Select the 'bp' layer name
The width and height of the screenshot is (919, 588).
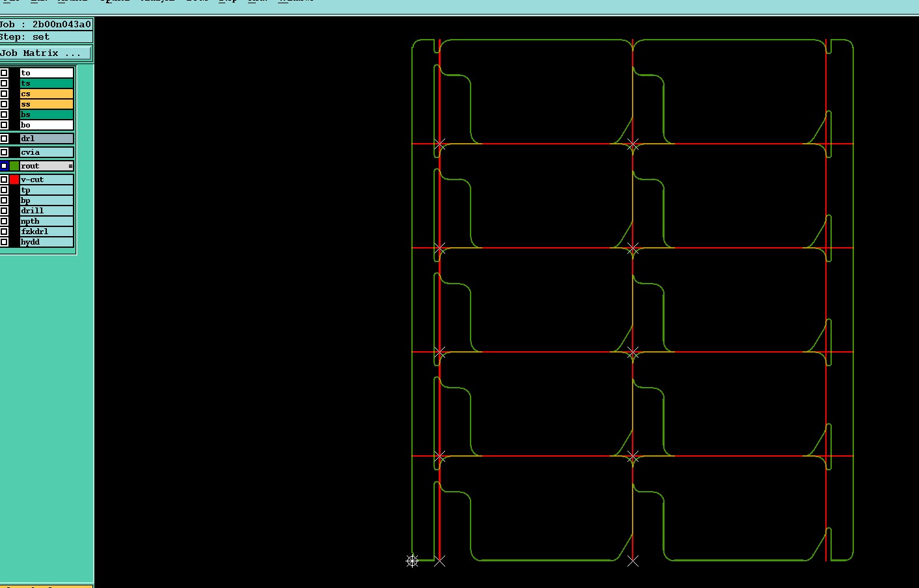pyautogui.click(x=46, y=200)
